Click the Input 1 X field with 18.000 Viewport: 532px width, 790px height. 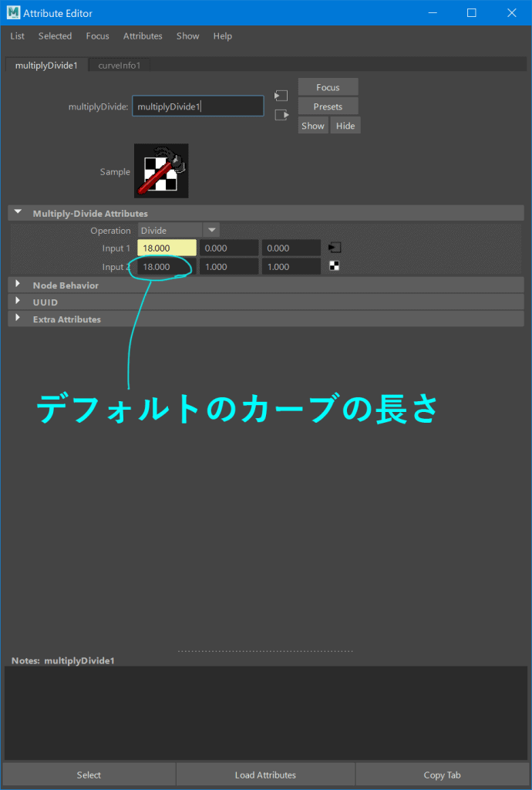pos(167,248)
